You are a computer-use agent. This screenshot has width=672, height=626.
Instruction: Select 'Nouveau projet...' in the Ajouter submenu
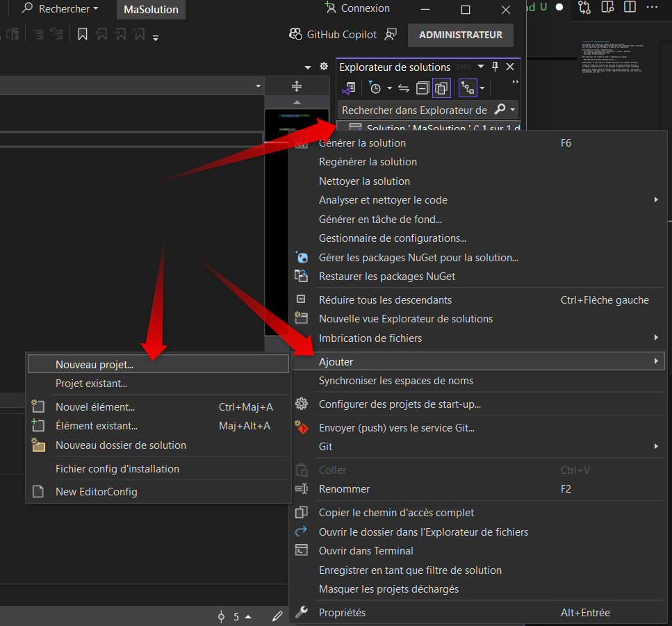pyautogui.click(x=95, y=364)
